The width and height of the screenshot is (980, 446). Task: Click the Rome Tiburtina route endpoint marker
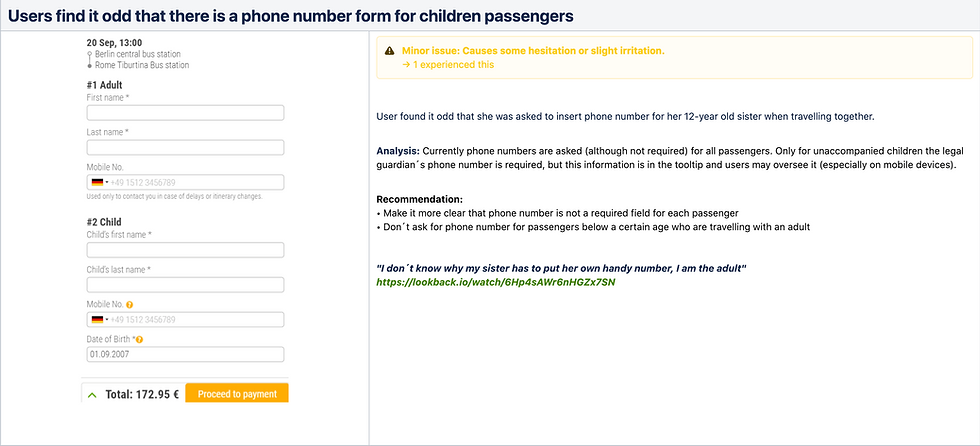[x=90, y=65]
